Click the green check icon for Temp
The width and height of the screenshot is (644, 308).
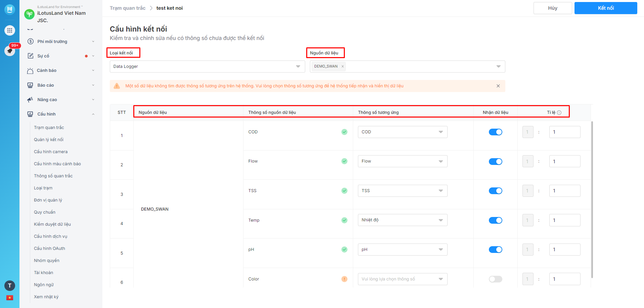(x=344, y=220)
